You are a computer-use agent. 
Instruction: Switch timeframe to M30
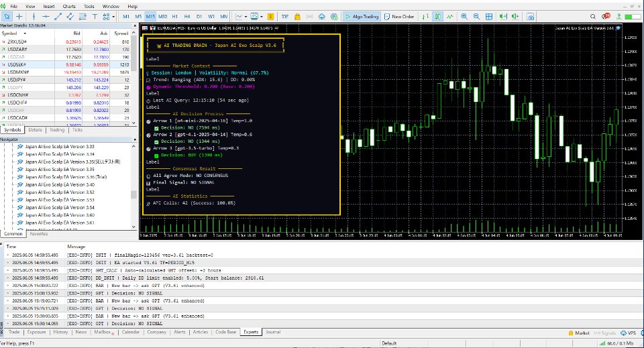click(162, 16)
